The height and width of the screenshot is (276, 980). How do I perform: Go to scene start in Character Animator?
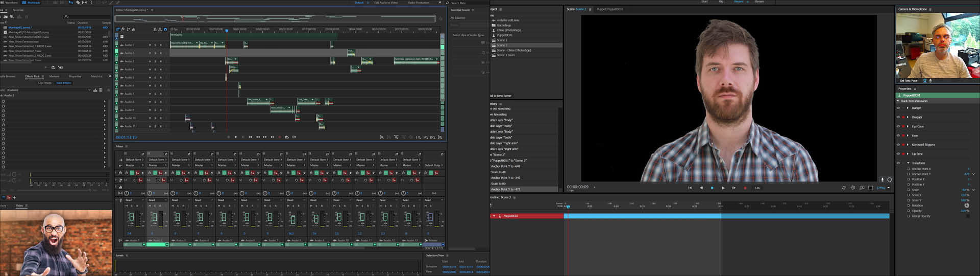coord(690,188)
